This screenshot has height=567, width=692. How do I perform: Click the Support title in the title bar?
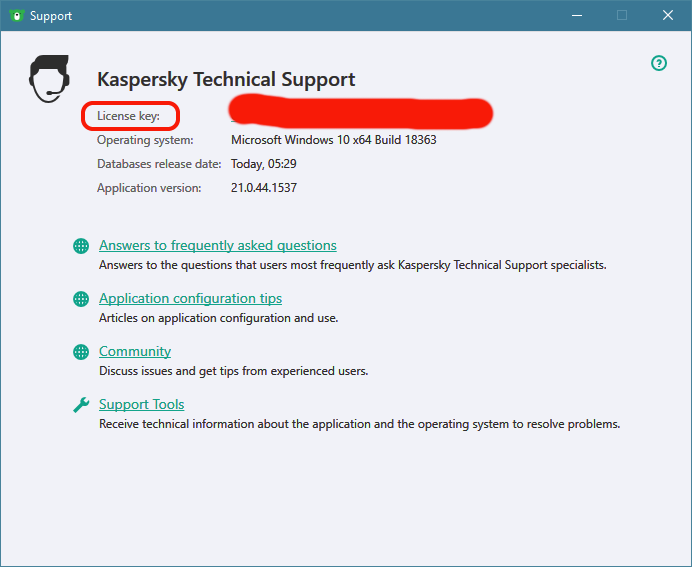[51, 16]
